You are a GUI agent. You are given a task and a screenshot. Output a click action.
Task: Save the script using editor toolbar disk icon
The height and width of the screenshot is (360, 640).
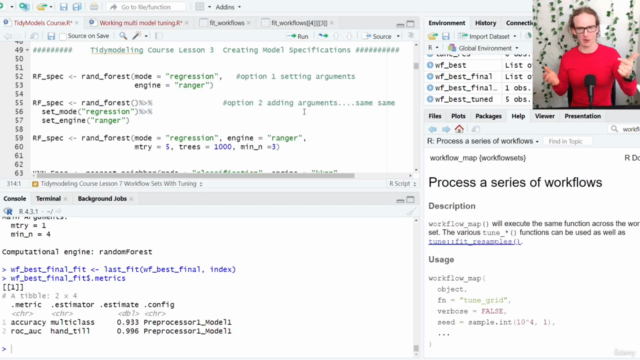point(51,36)
